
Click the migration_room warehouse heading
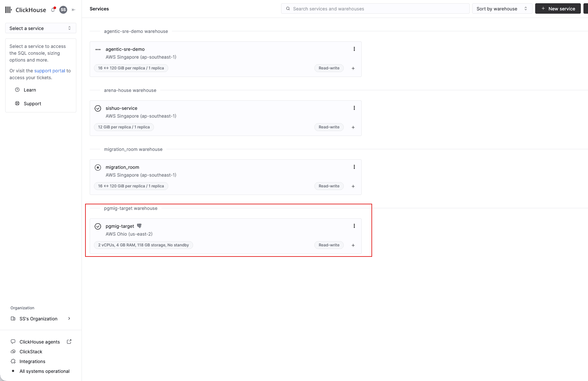pos(133,149)
